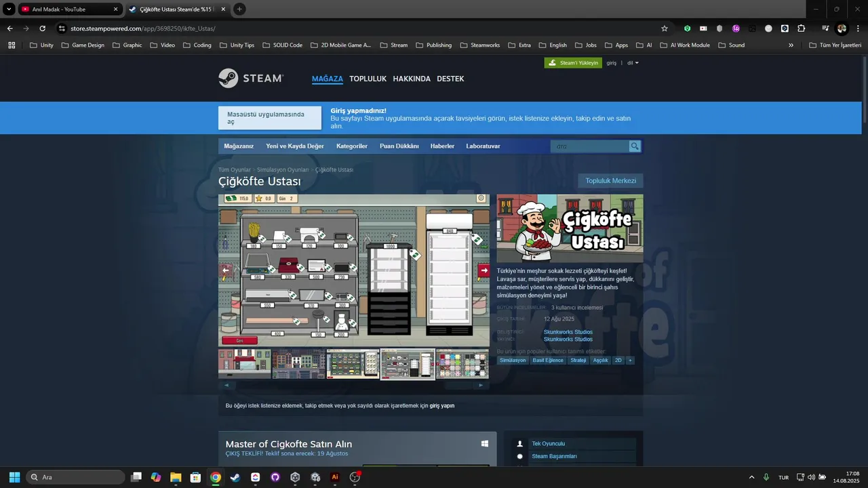Open the Steamworks bookmarks folder

(480, 45)
